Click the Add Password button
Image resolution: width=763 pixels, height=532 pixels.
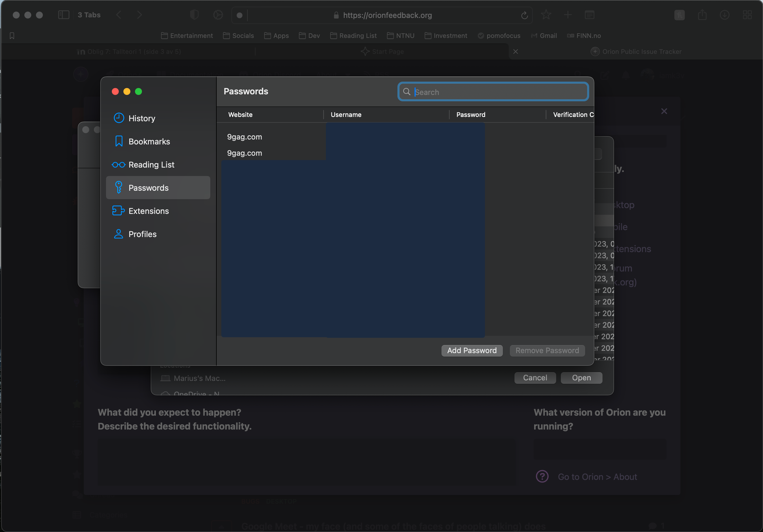coord(472,350)
